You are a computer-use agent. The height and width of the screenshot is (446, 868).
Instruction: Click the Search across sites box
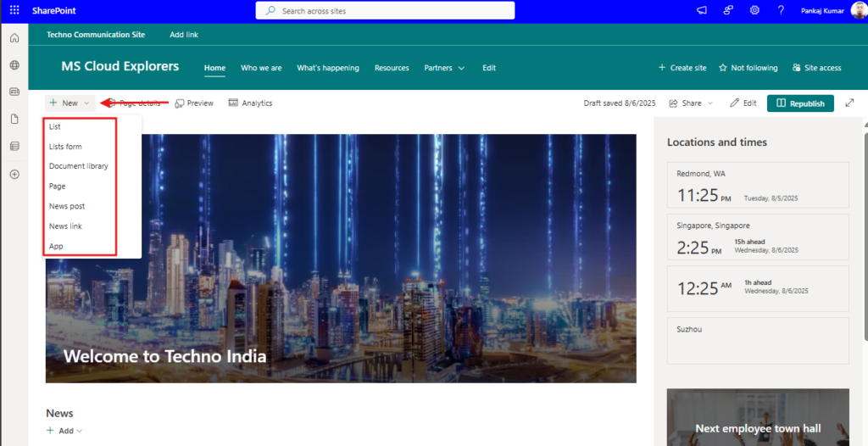385,10
